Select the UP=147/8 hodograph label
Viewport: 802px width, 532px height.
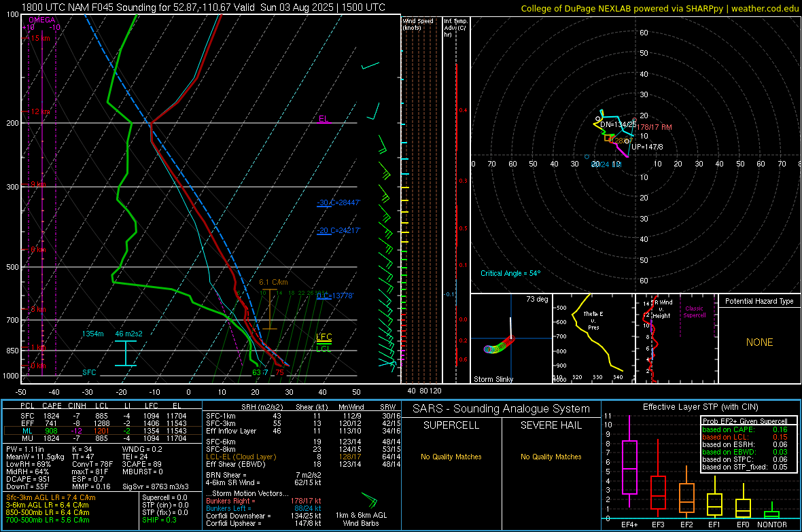coord(647,147)
